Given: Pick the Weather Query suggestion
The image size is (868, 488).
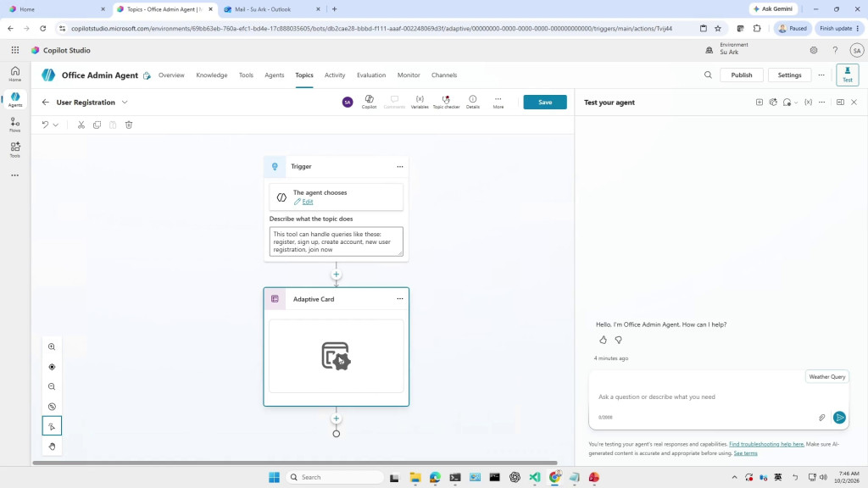Looking at the screenshot, I should 827,377.
